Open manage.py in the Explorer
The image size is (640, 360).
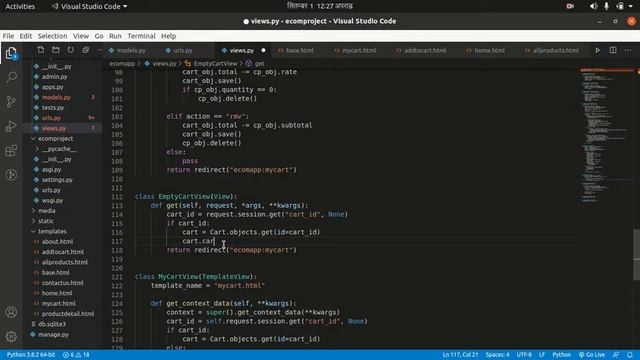(53, 334)
